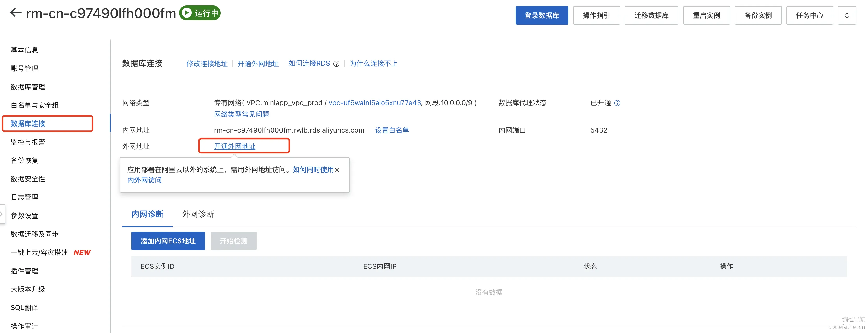
Task: Click 备份实例 button
Action: tap(758, 15)
